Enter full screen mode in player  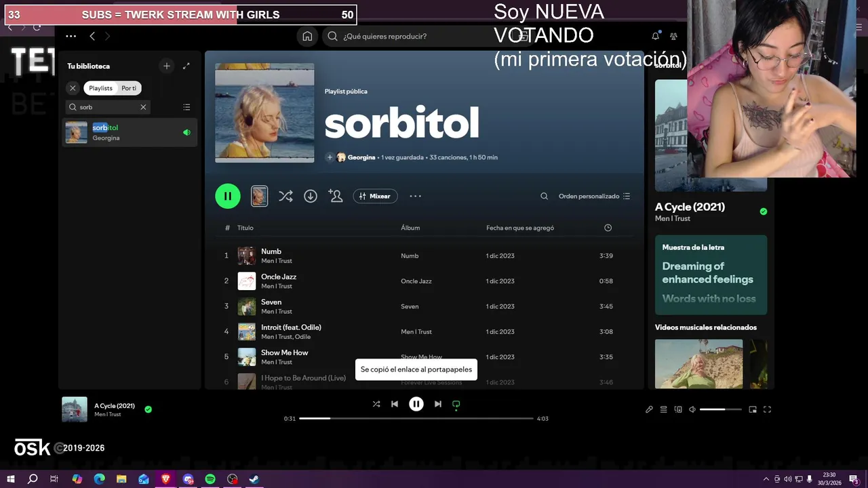point(768,409)
